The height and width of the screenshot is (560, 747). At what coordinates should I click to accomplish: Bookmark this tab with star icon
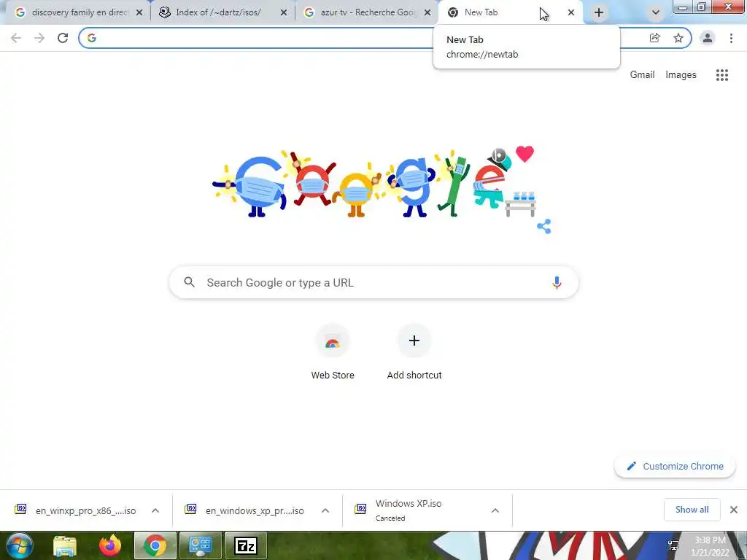coord(678,38)
